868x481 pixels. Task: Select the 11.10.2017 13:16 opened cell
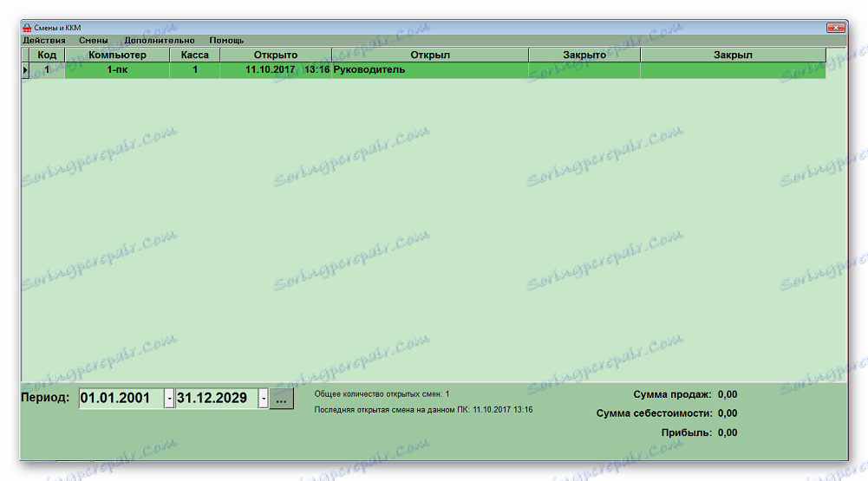(x=276, y=69)
